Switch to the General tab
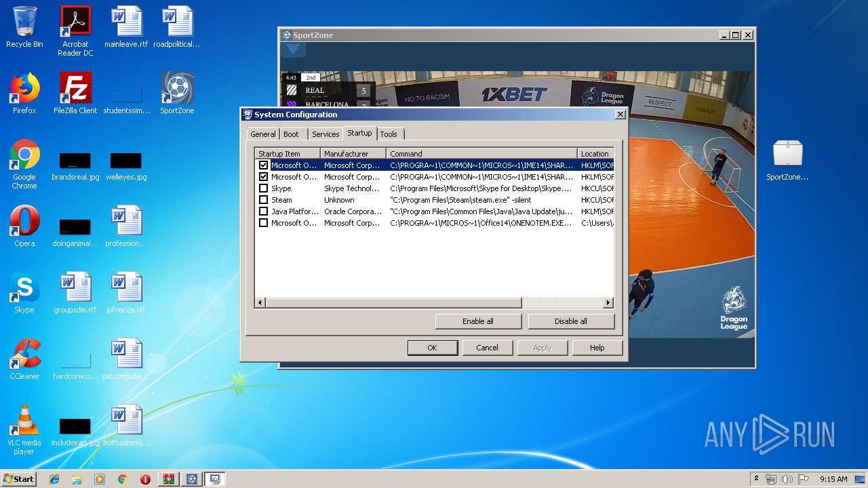868x488 pixels. click(263, 134)
